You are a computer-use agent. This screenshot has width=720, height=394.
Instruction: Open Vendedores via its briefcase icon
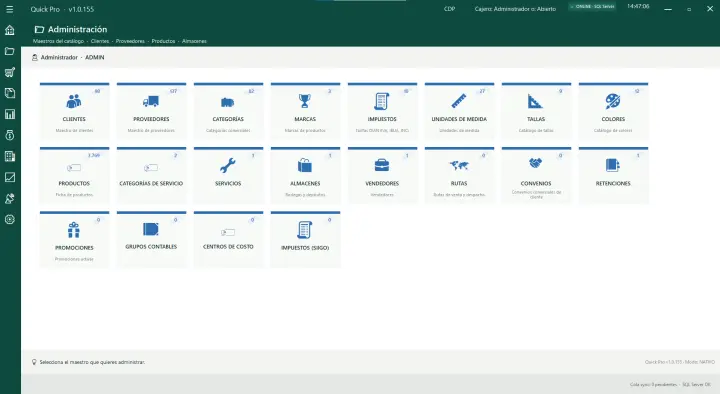(382, 165)
